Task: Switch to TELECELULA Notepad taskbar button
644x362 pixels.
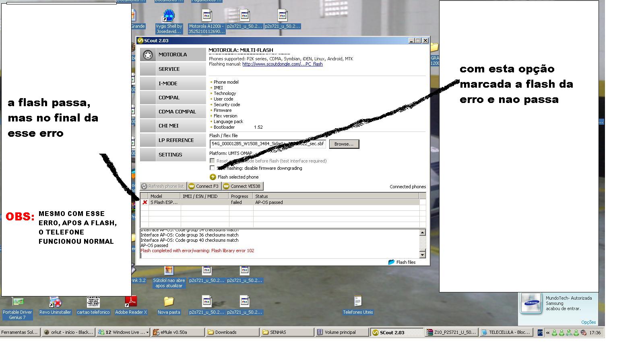Action: point(506,332)
